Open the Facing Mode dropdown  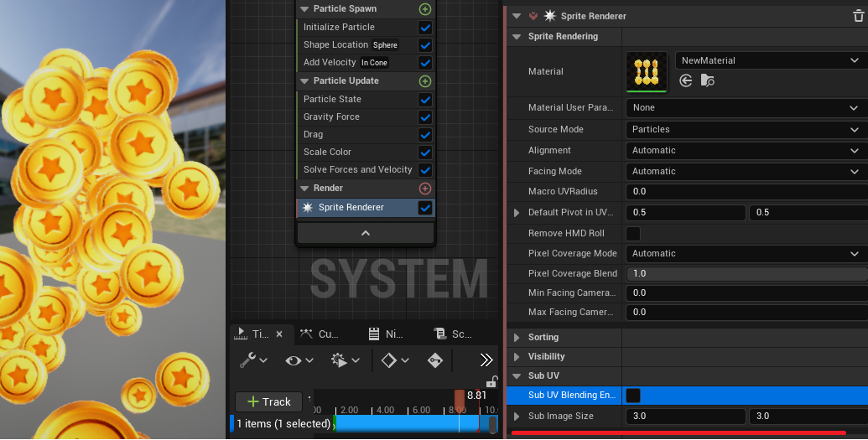click(746, 172)
